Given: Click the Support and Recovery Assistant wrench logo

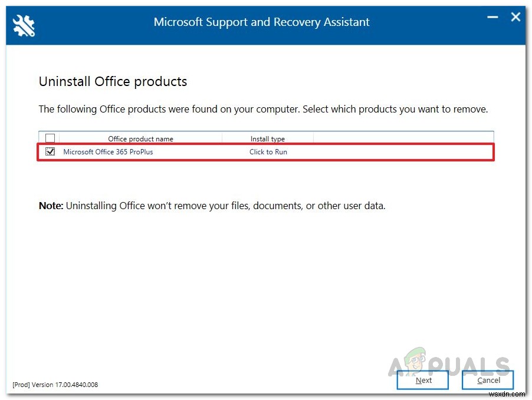Looking at the screenshot, I should coord(24,25).
